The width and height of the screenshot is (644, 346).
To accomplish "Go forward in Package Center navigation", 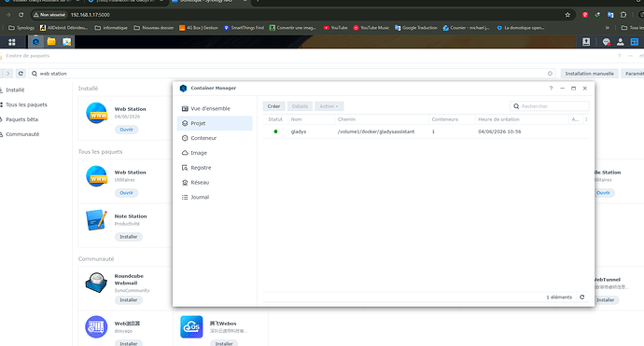I will [7, 74].
